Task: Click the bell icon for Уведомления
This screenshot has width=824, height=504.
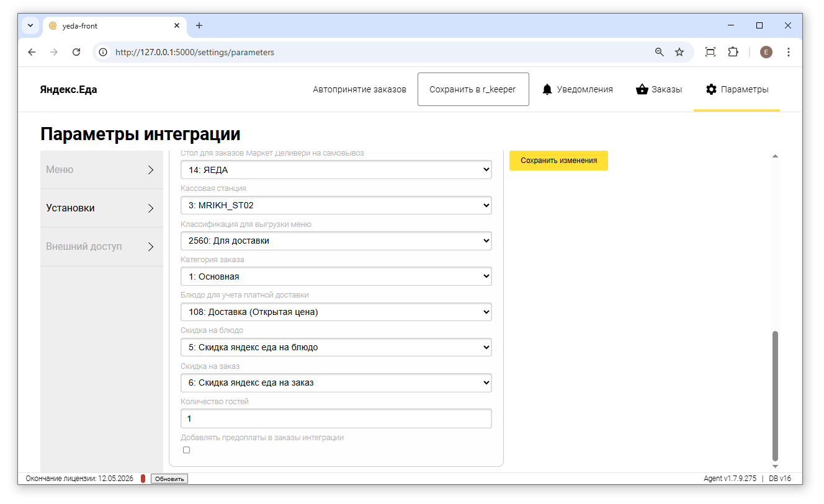Action: 547,89
